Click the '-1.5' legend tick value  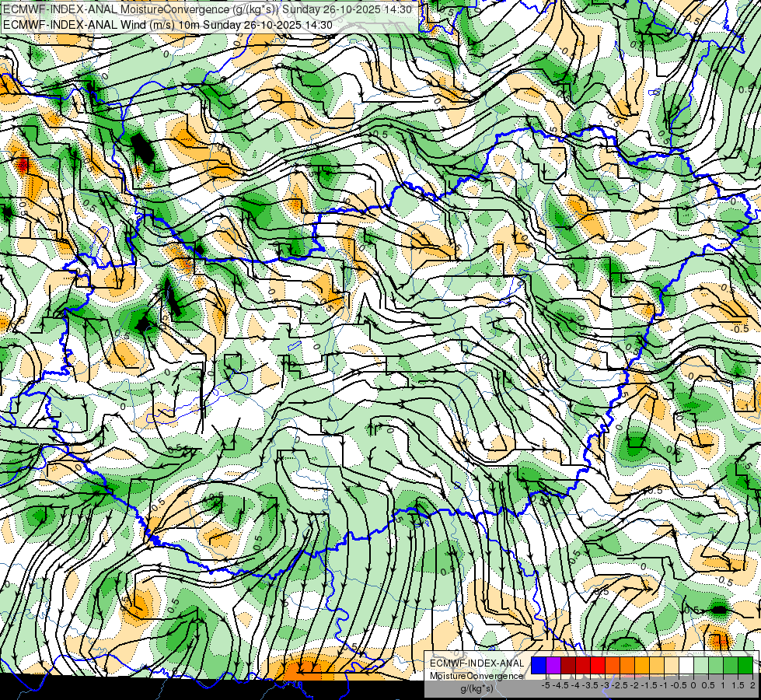(649, 685)
